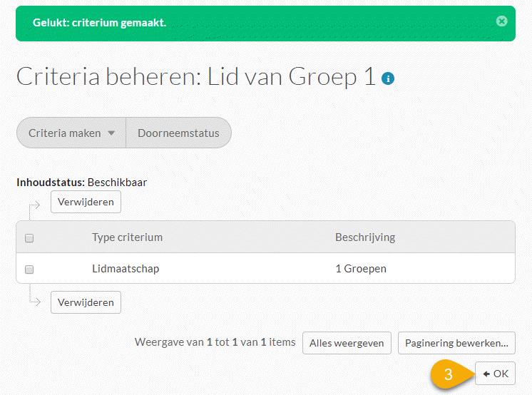Sort by Beschrijving column header
The image size is (532, 395).
pyautogui.click(x=365, y=237)
